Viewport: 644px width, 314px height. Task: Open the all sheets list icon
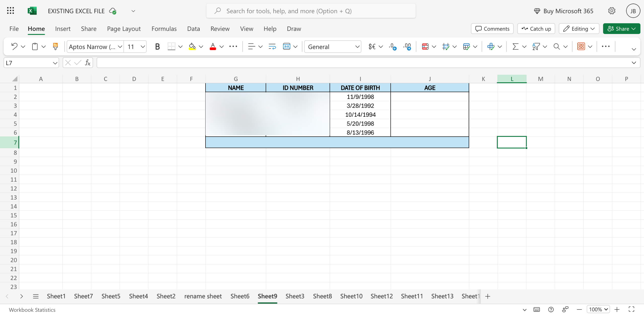(36, 296)
